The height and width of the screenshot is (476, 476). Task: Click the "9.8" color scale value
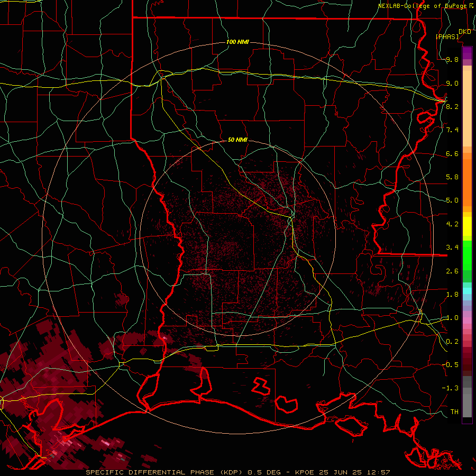[x=452, y=60]
